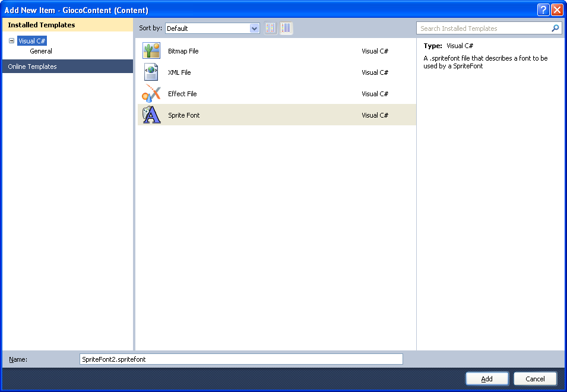
Task: Click Visual C# label in XML File row
Action: (375, 72)
